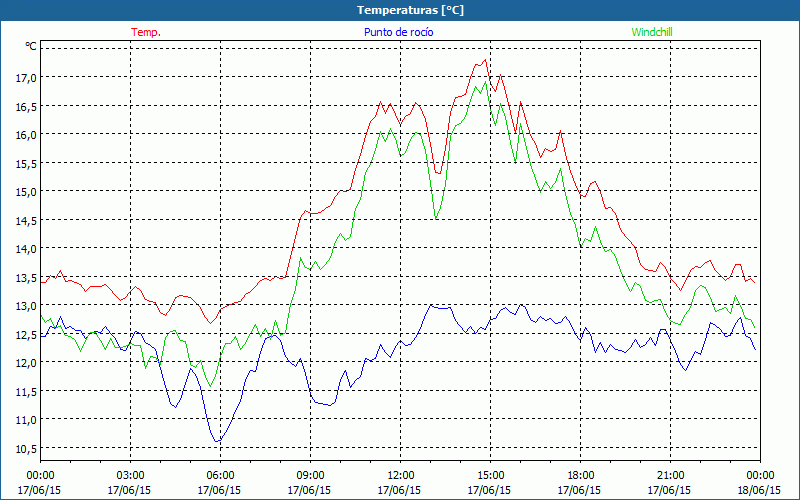Click the "17/06/15" date beneath 06:00
The image size is (800, 500).
click(x=219, y=490)
